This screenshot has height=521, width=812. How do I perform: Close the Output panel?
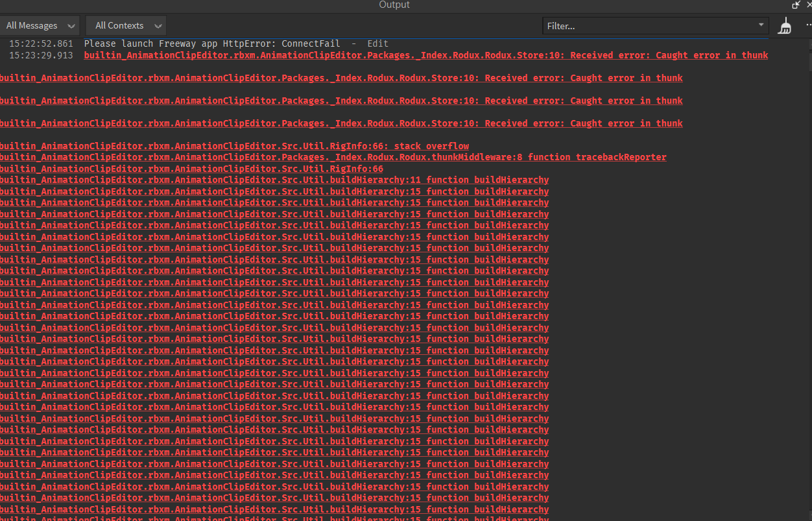tap(807, 5)
